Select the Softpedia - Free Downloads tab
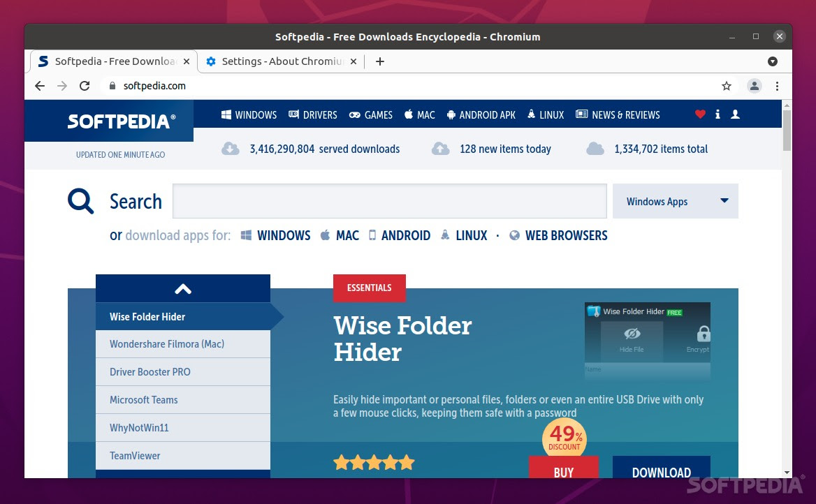 [113, 61]
